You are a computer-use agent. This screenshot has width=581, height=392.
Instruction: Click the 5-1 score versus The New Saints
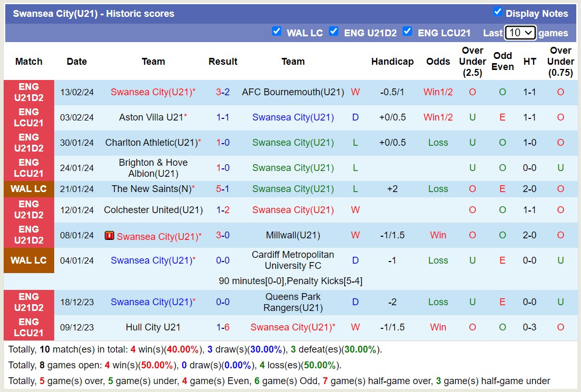(223, 189)
